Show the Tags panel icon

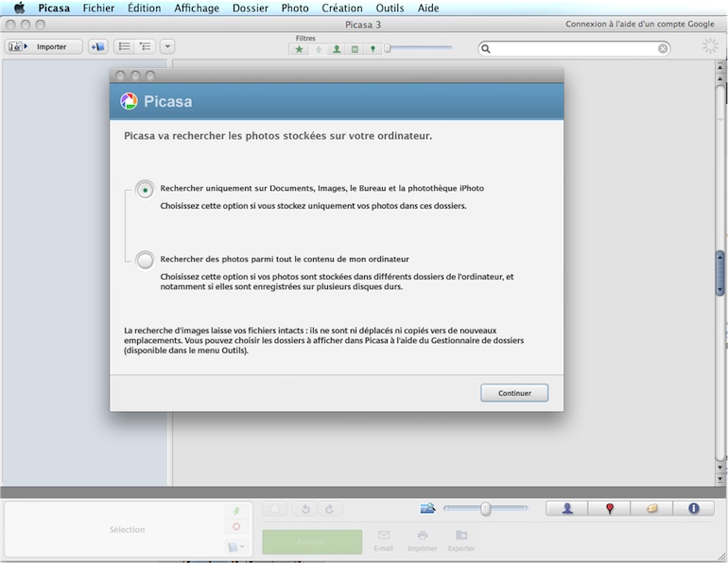[651, 508]
